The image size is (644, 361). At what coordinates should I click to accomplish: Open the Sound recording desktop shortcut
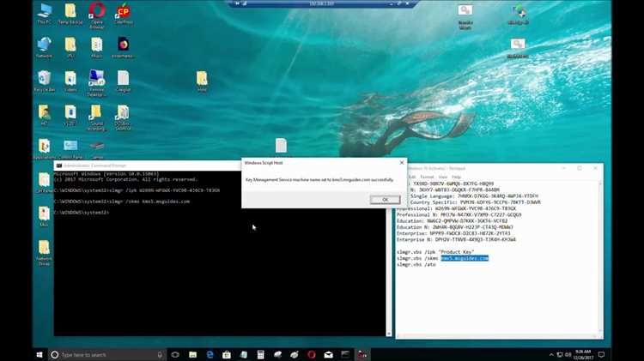(x=96, y=117)
